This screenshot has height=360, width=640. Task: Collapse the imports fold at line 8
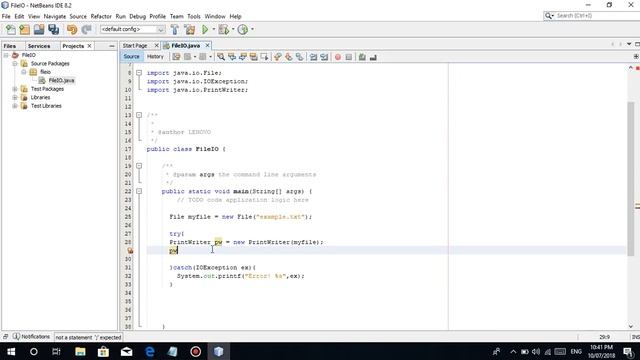click(139, 73)
